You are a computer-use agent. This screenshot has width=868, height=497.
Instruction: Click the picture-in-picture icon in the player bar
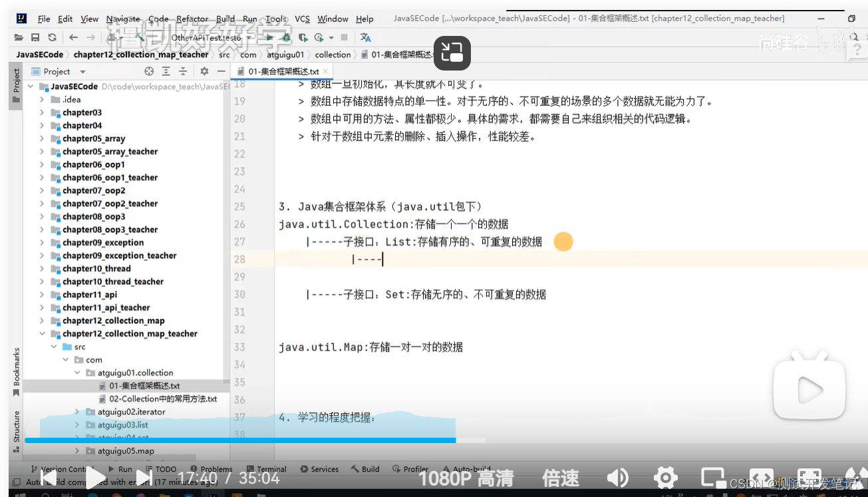coord(713,478)
